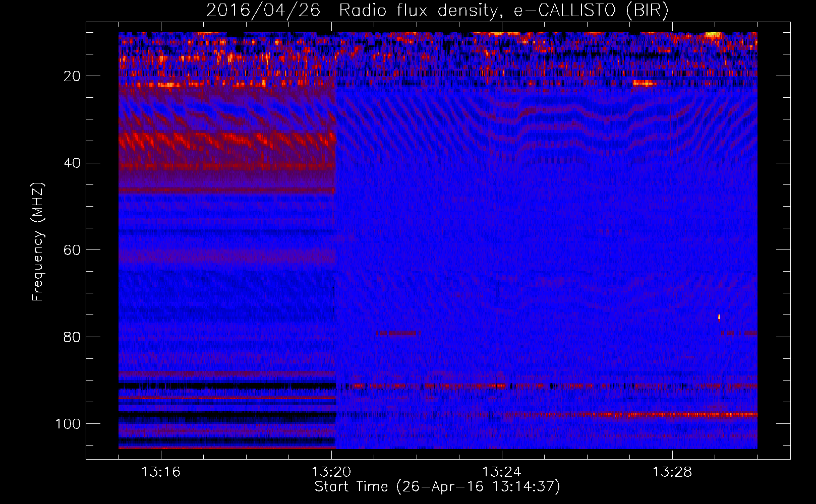This screenshot has height=504, width=816.
Task: Click the plot title "Radio flux density, e-CALLISTO (BIR)"
Action: click(x=504, y=11)
